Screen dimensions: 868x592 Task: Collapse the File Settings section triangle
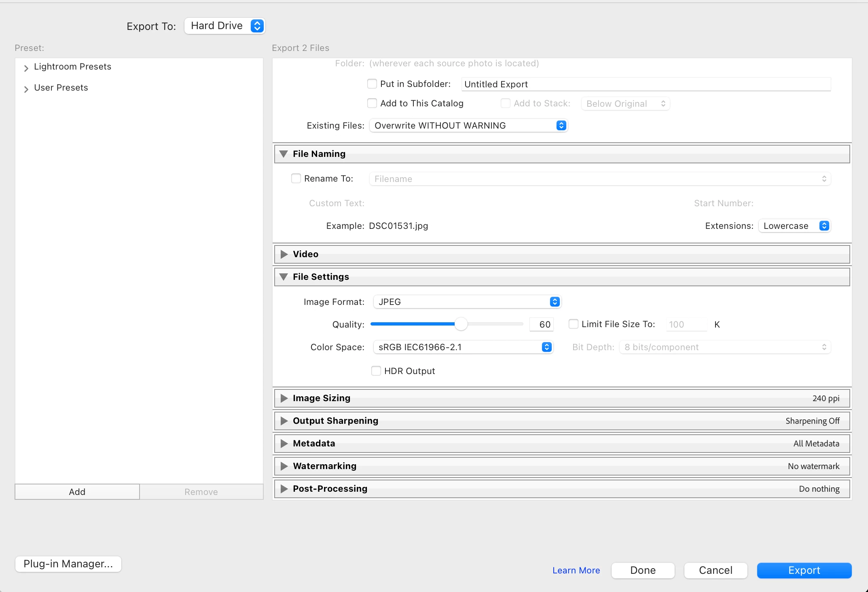tap(284, 277)
